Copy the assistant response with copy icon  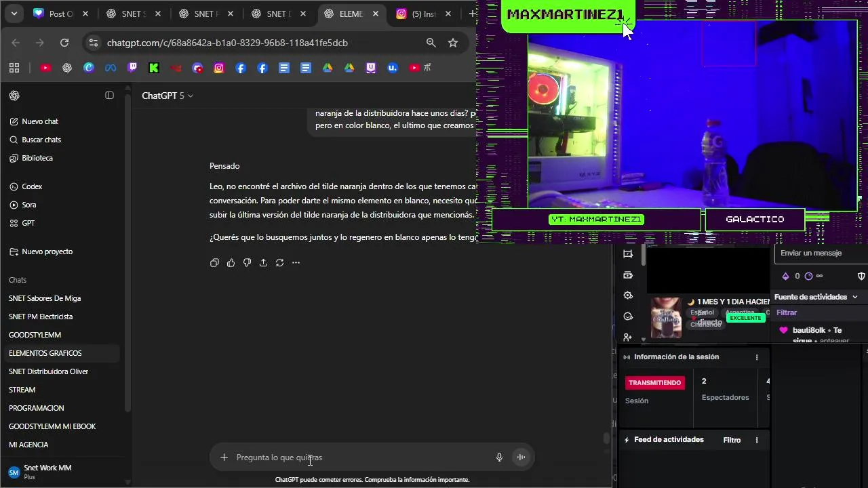pyautogui.click(x=214, y=262)
